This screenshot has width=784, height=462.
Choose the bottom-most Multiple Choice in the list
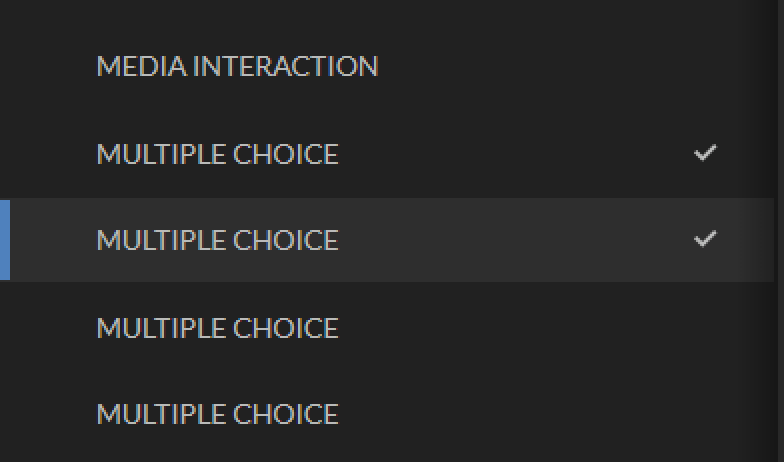pos(217,414)
